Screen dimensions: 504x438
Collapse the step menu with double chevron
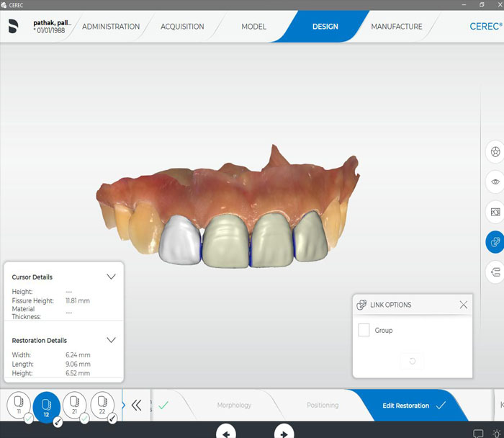point(136,405)
